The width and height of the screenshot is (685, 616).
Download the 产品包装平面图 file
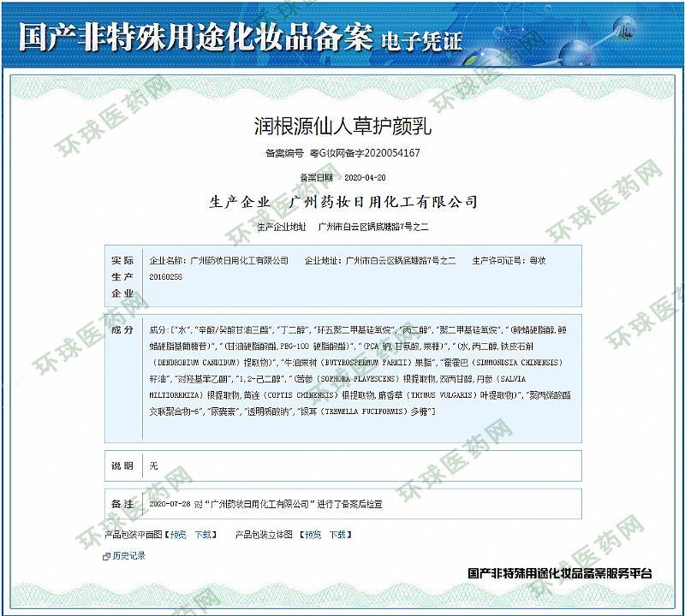(x=203, y=535)
